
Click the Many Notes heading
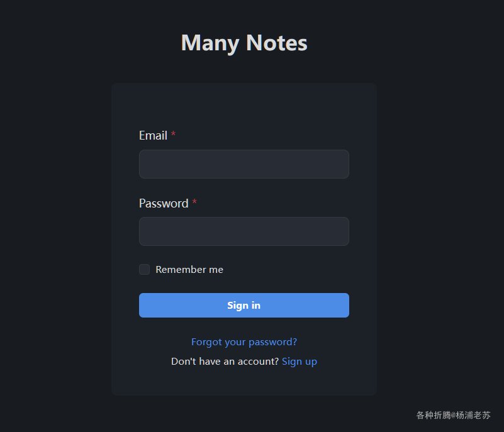tap(244, 43)
